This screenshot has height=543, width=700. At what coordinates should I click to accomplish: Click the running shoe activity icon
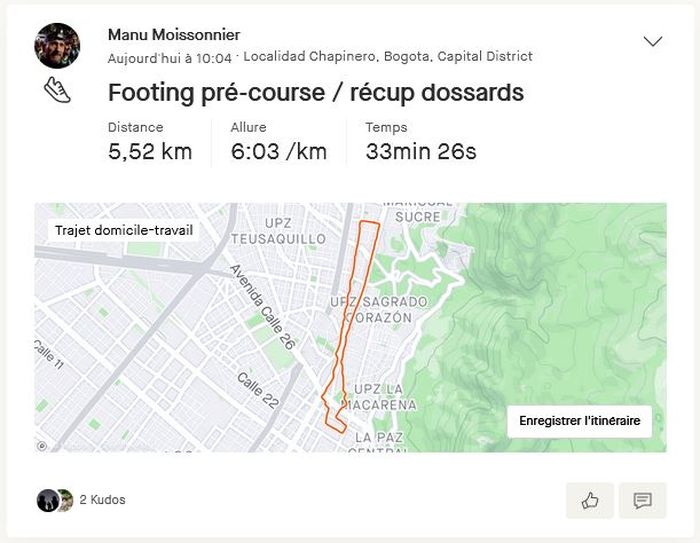pos(58,91)
